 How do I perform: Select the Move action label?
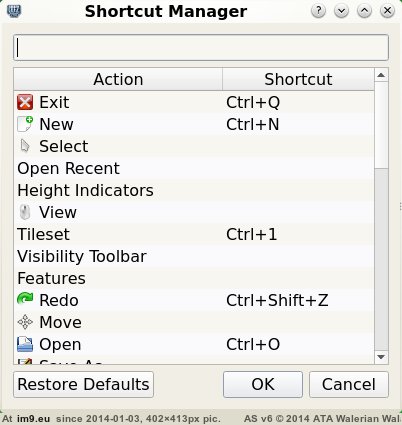point(60,322)
